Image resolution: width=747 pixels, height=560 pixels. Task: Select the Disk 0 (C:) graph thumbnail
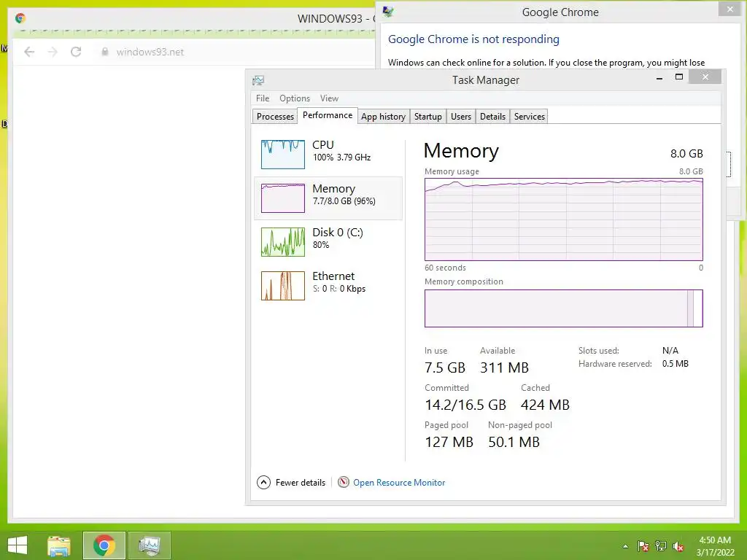coord(282,242)
